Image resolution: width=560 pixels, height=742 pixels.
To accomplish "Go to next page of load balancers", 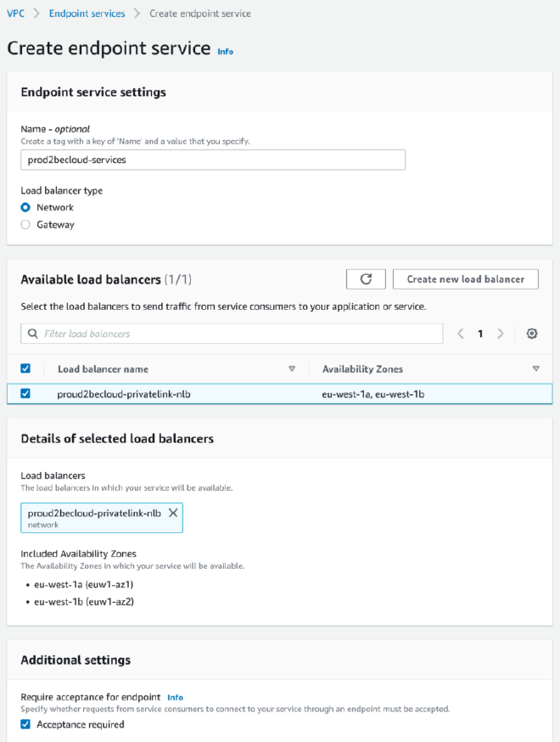I will tap(498, 334).
